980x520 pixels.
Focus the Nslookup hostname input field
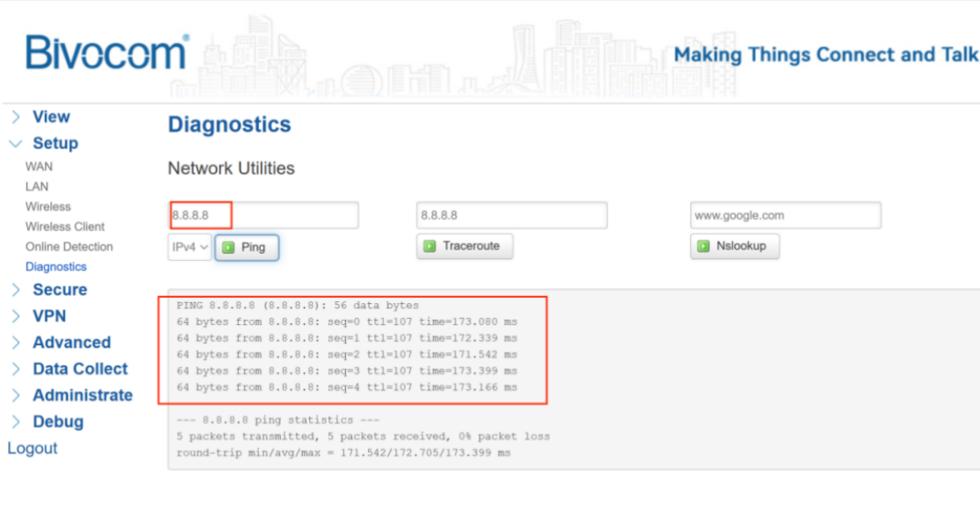[785, 215]
